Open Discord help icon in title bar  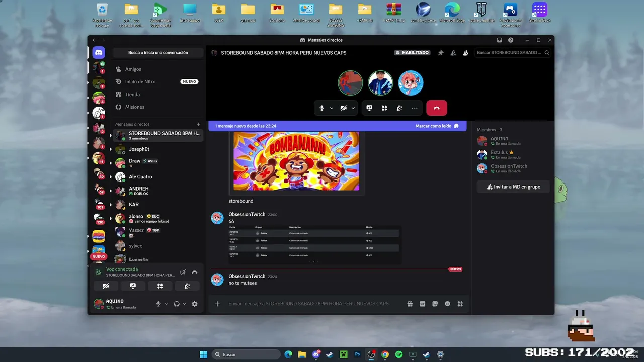pyautogui.click(x=511, y=40)
